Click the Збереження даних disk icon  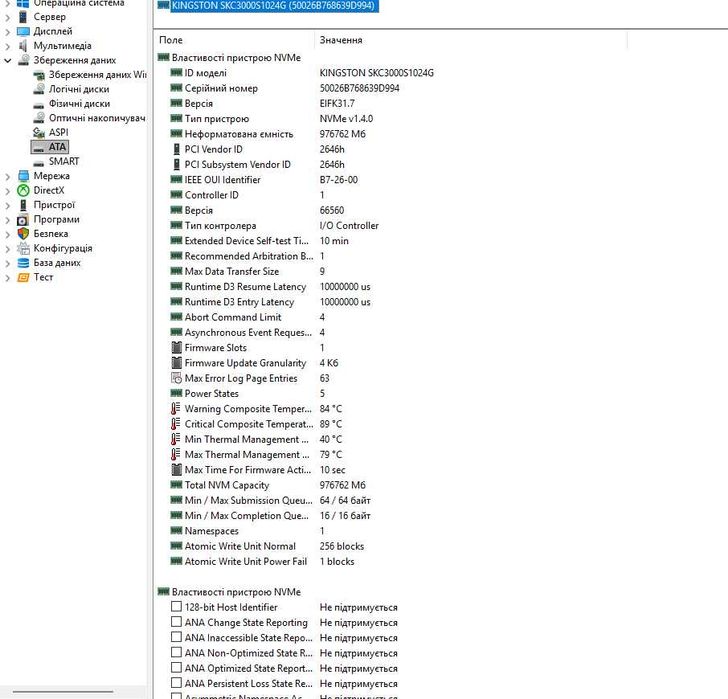point(23,60)
